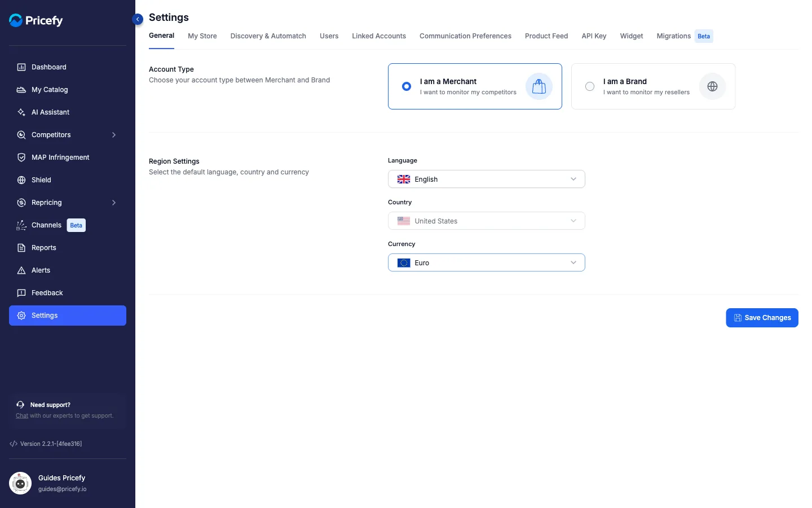Click the Guides Pricefy user avatar
812x508 pixels.
point(20,483)
